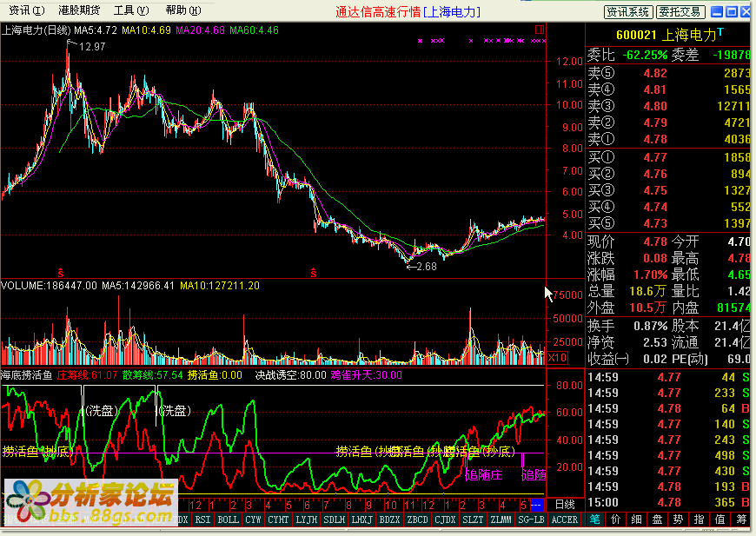
Task: Click the 卖⑤ price 4.82
Action: 655,73
